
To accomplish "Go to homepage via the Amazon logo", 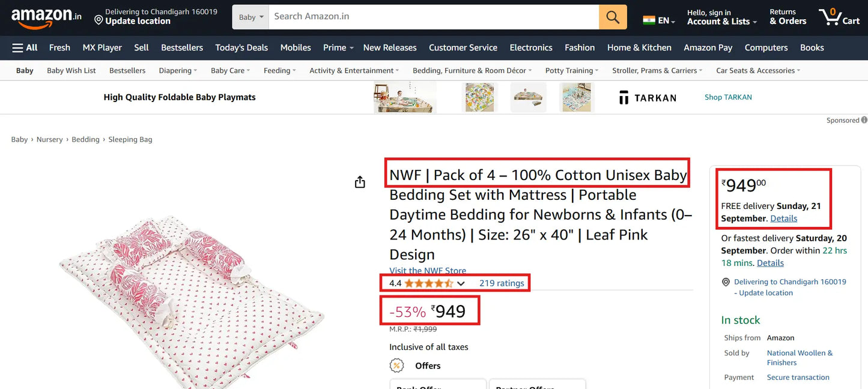I will pos(45,17).
